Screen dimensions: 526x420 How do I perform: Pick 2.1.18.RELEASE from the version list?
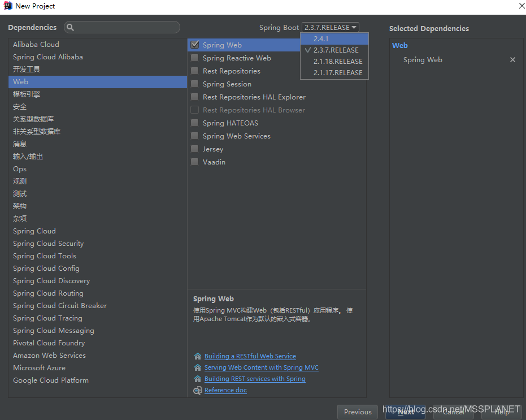334,62
